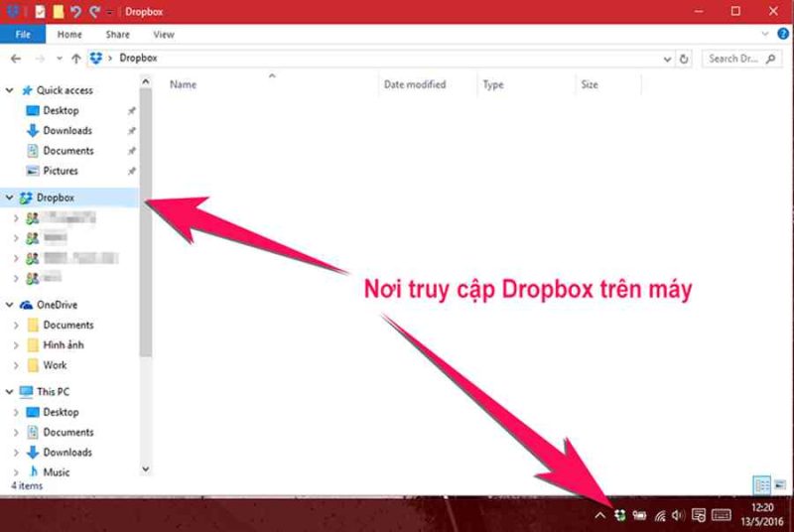Open Desktop under This PC
Image resolution: width=794 pixels, height=532 pixels.
61,412
